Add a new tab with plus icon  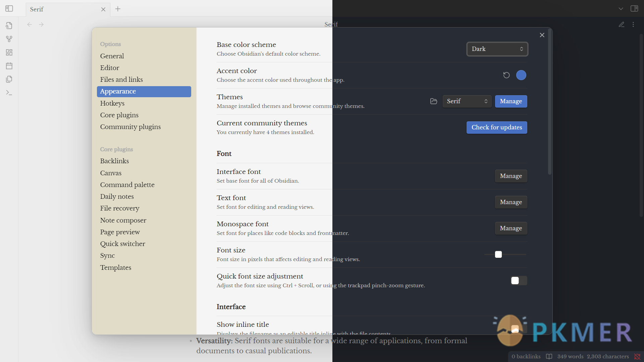118,9
